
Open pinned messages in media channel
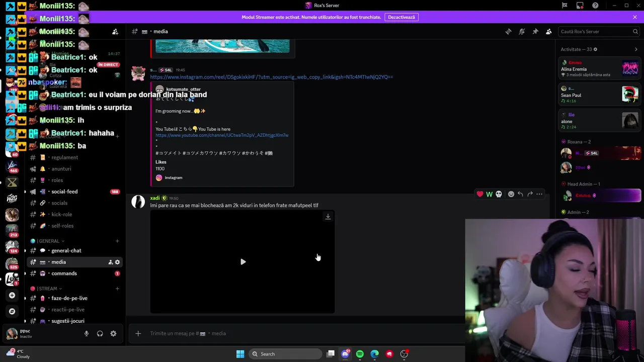tap(535, 31)
